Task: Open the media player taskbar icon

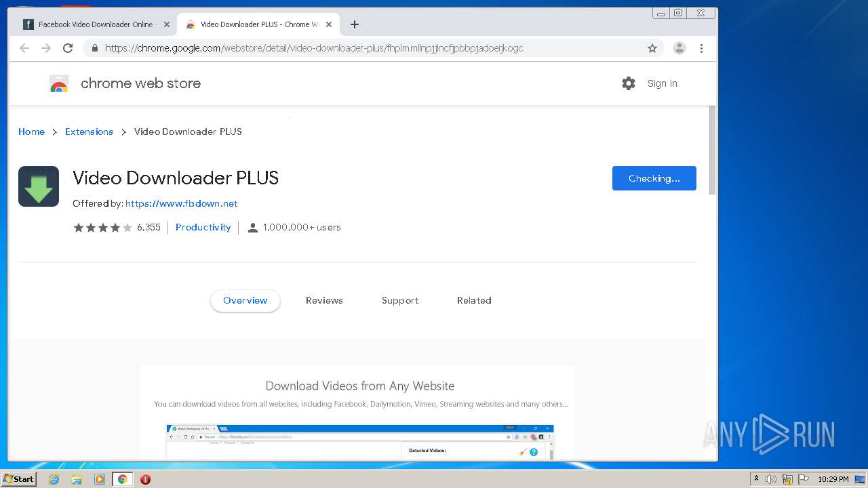Action: [x=100, y=479]
